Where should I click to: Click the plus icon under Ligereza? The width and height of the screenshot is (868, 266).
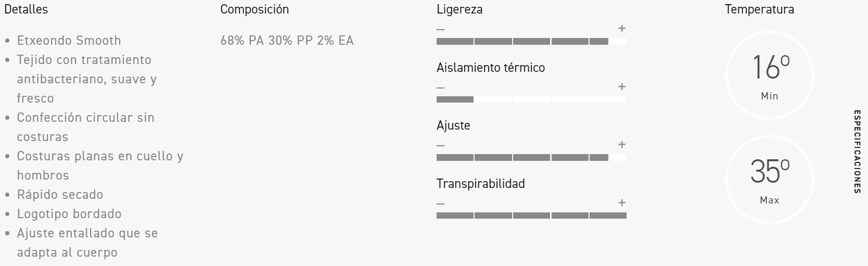[622, 29]
